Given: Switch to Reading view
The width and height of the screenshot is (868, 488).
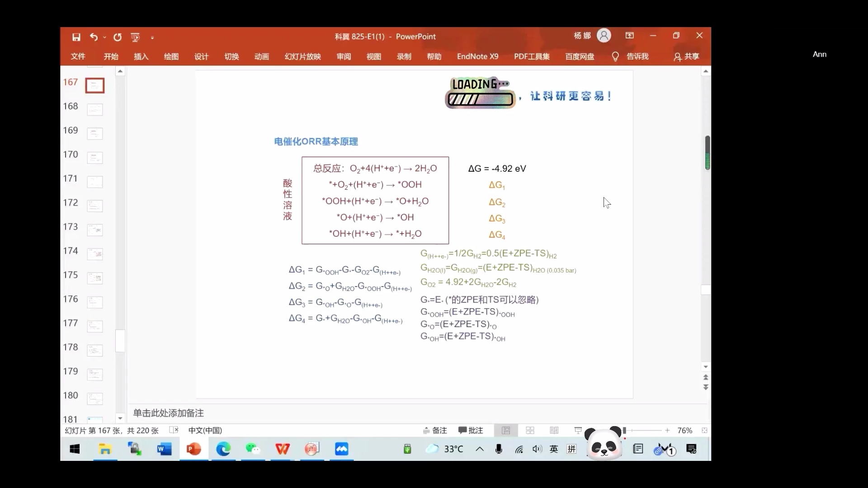Looking at the screenshot, I should click(x=554, y=430).
